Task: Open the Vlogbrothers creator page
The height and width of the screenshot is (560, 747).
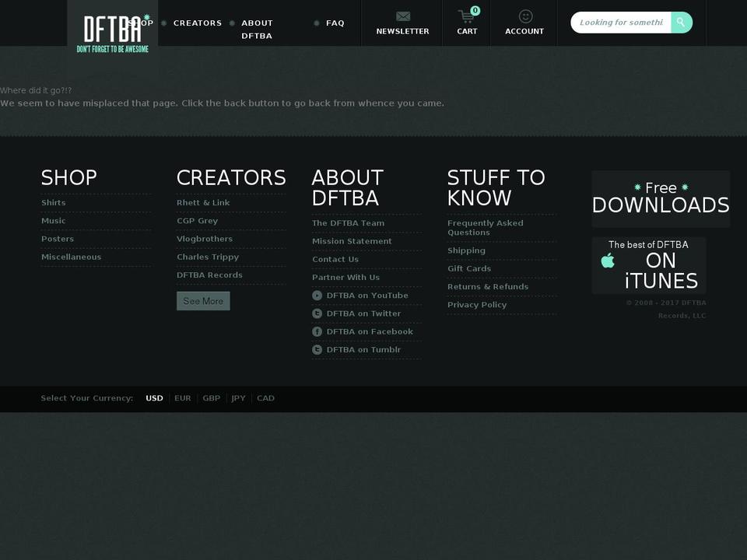Action: click(205, 239)
